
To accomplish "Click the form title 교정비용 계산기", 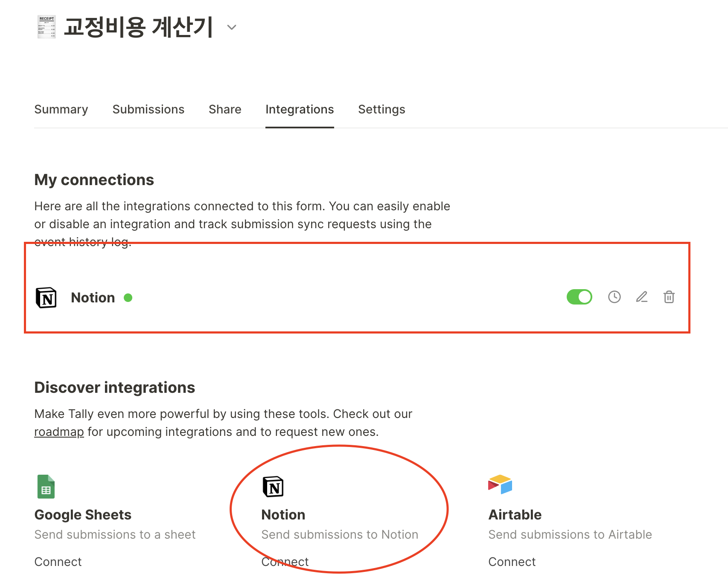I will [x=138, y=27].
